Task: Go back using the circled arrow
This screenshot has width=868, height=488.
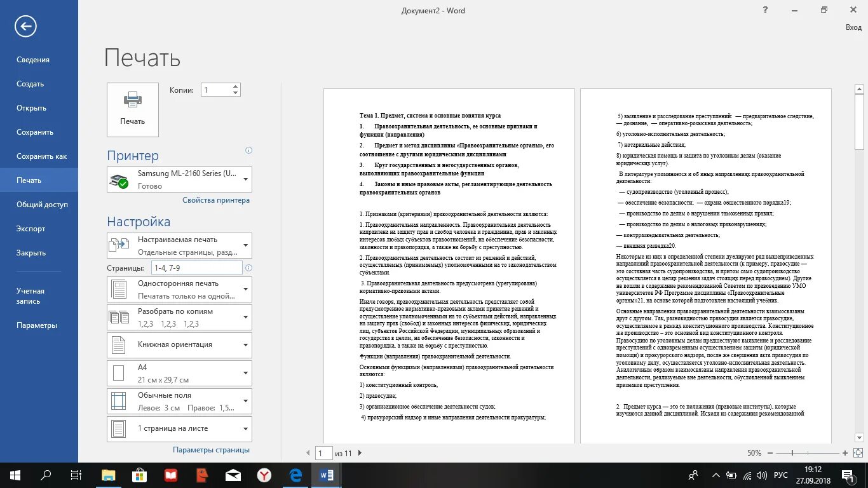Action: tap(26, 26)
